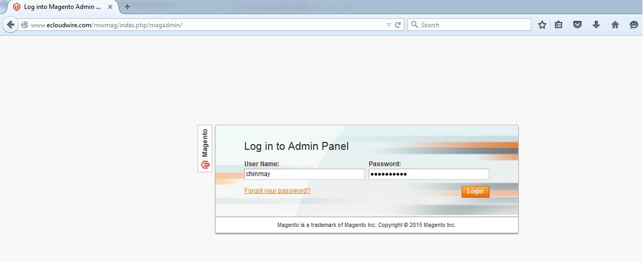
Task: Click the User Name label
Action: pyautogui.click(x=262, y=164)
